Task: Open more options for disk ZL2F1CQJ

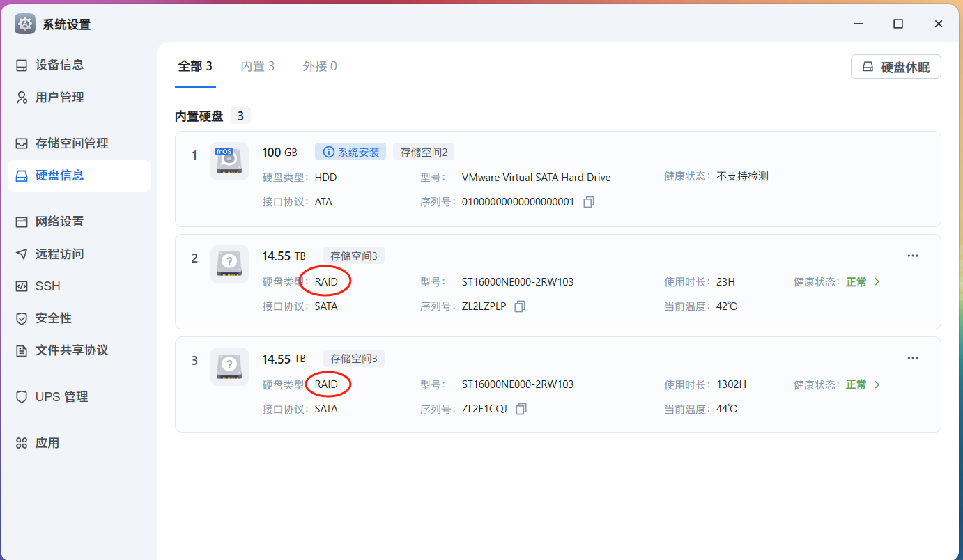Action: (x=913, y=358)
